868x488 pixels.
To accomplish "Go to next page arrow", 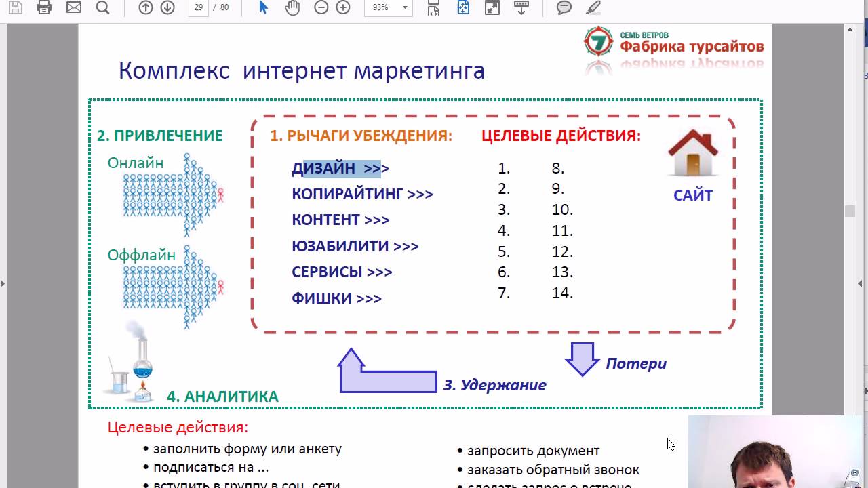I will [x=167, y=7].
